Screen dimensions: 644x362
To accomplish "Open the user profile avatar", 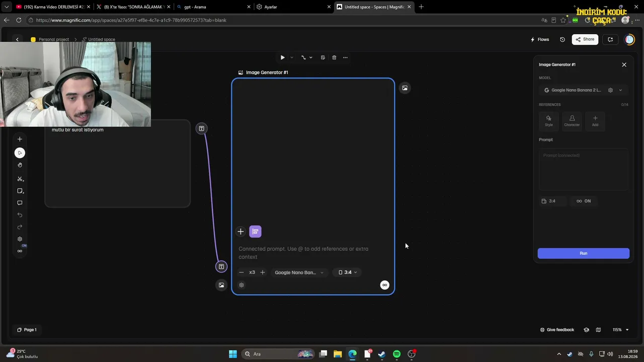I will pyautogui.click(x=629, y=40).
